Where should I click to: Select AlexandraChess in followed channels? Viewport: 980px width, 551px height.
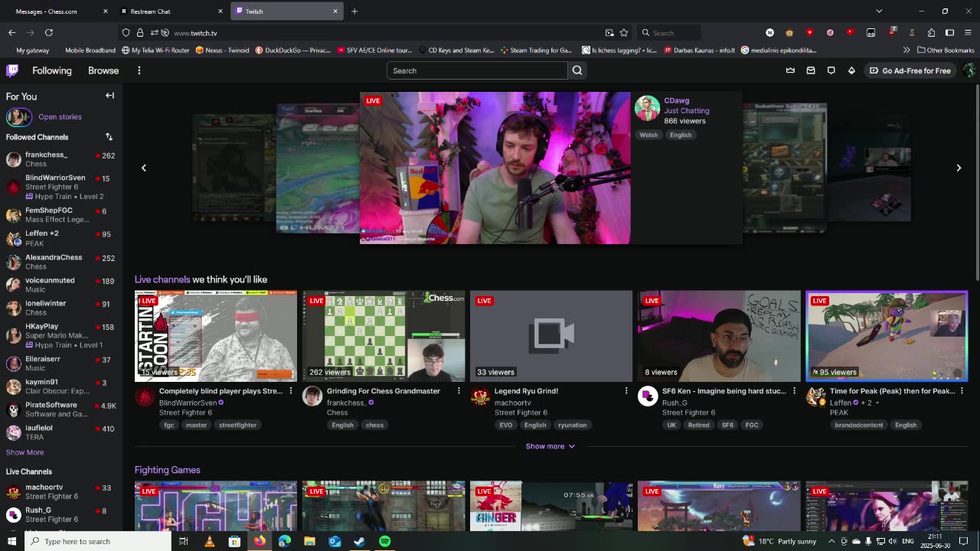(60, 262)
